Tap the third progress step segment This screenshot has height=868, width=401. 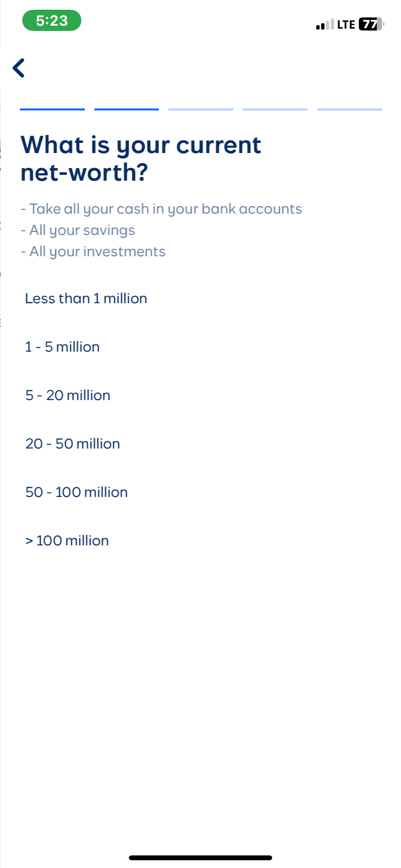click(x=201, y=109)
